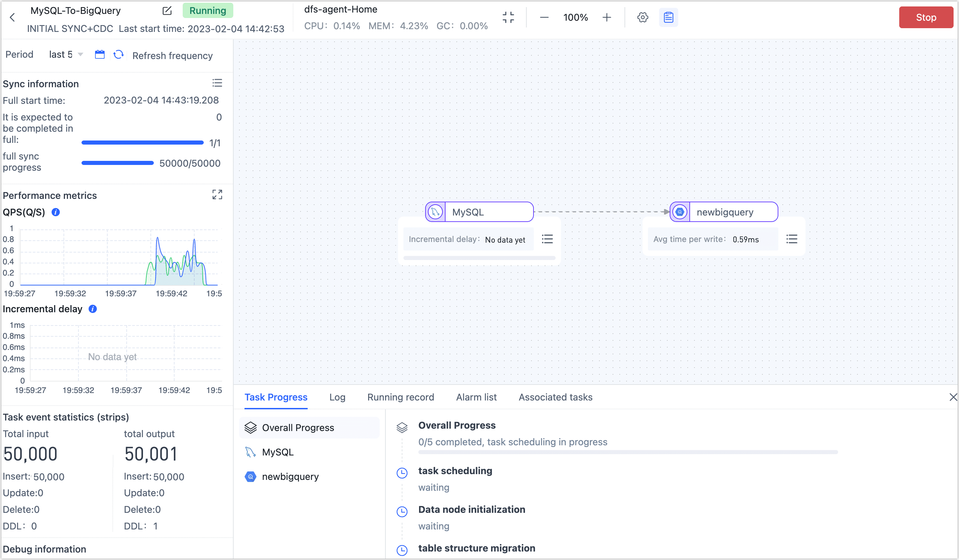Close the bottom Task Progress panel
This screenshot has height=560, width=959.
coord(953,397)
